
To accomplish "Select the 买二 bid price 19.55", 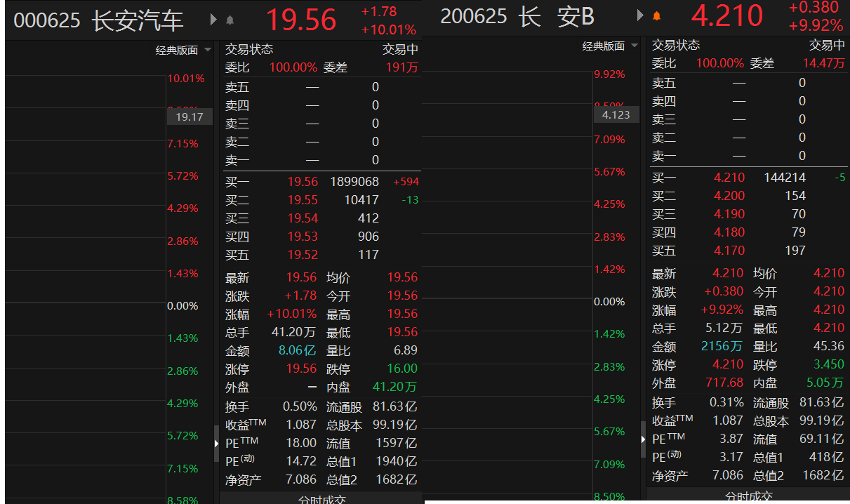I will click(x=303, y=200).
